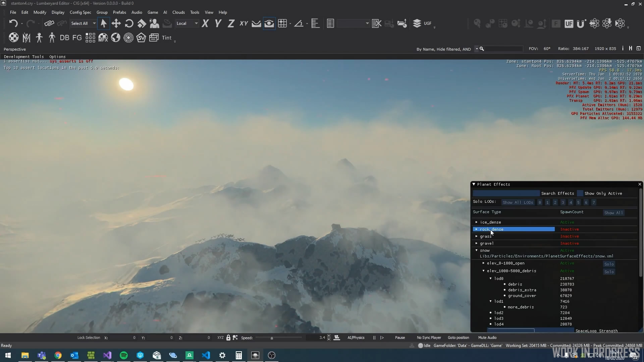Viewport: 644px width, 362px height.
Task: Expand the ice_dense surface type
Action: 476,222
